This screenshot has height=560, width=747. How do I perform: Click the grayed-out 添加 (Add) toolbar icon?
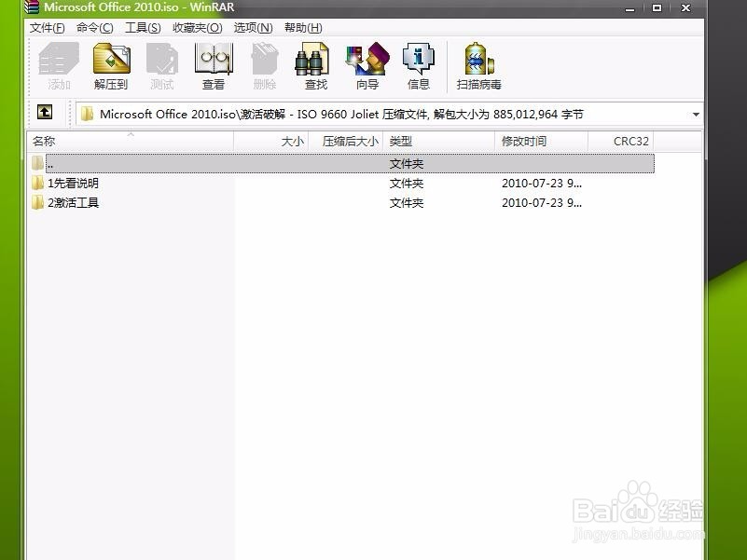click(59, 59)
